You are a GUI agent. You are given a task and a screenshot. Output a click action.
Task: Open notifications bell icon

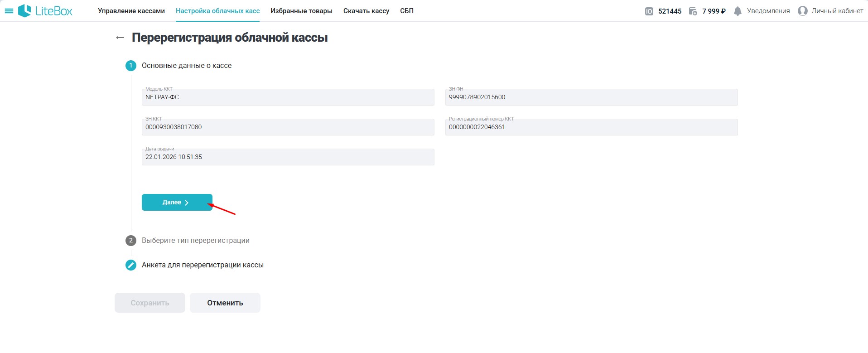coord(738,11)
